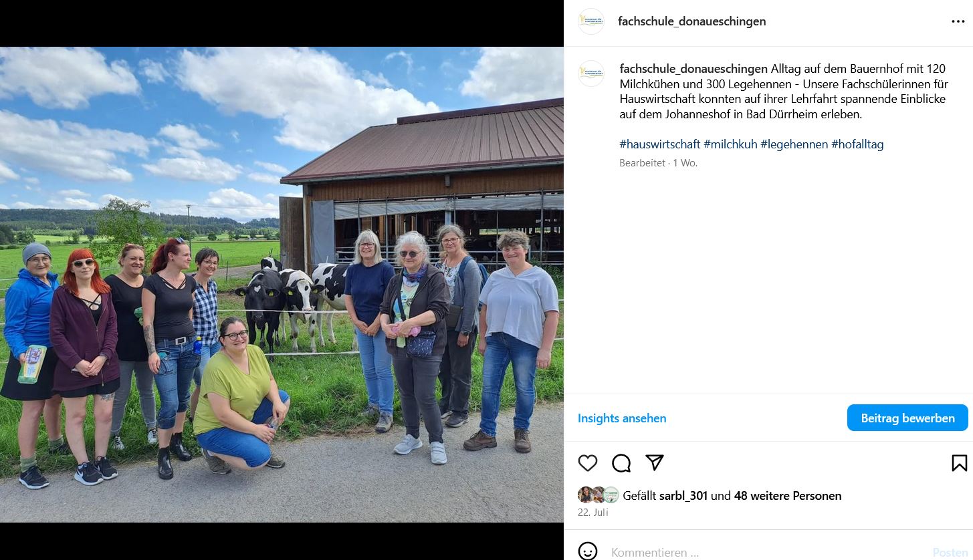Screen dimensions: 973x560
Task: Share post using paper plane icon
Action: coord(655,462)
